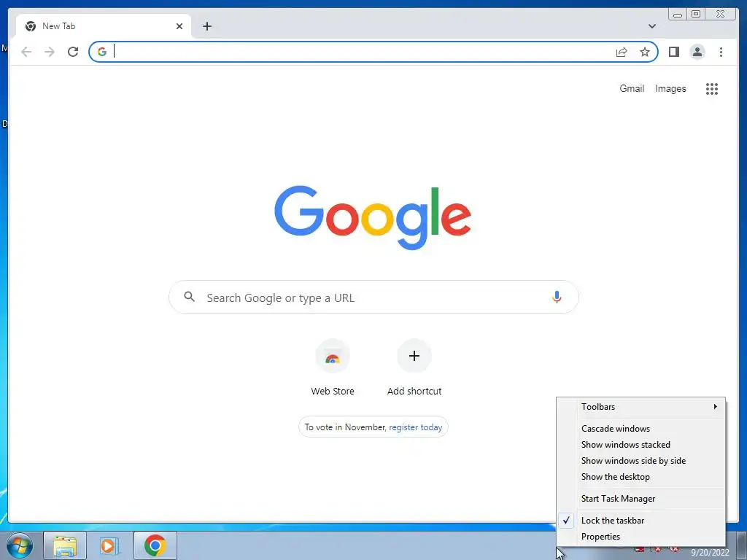This screenshot has height=560, width=747.
Task: Click the Chrome back navigation arrow
Action: click(x=26, y=52)
